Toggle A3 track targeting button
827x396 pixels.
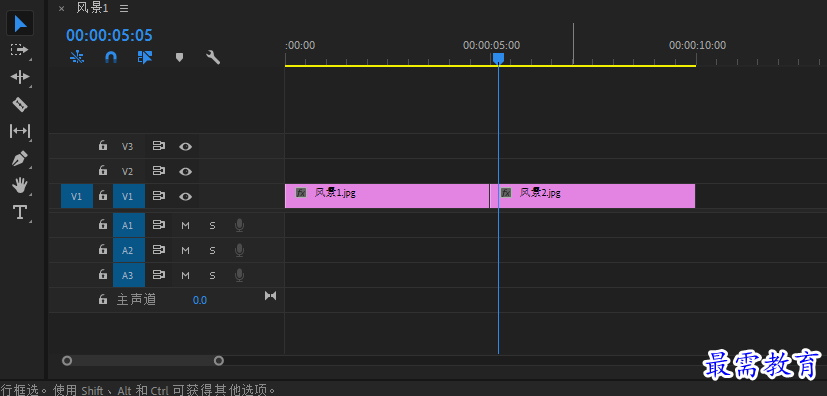pyautogui.click(x=129, y=275)
